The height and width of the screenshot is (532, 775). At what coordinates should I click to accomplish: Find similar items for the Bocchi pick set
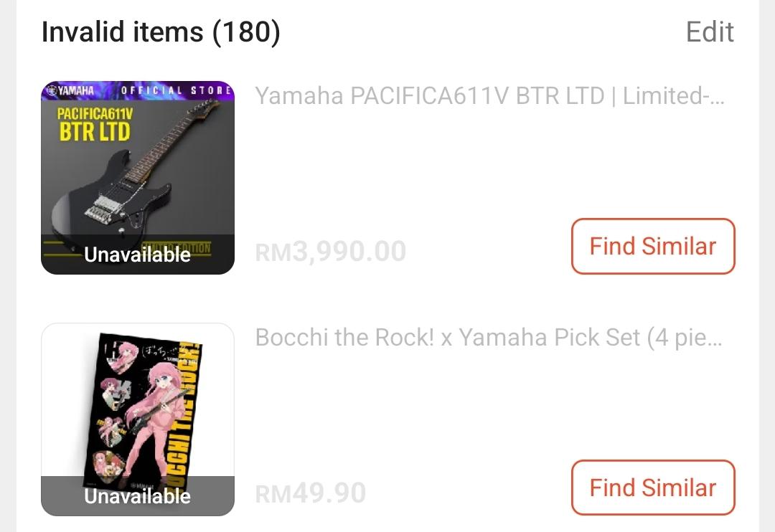[653, 488]
